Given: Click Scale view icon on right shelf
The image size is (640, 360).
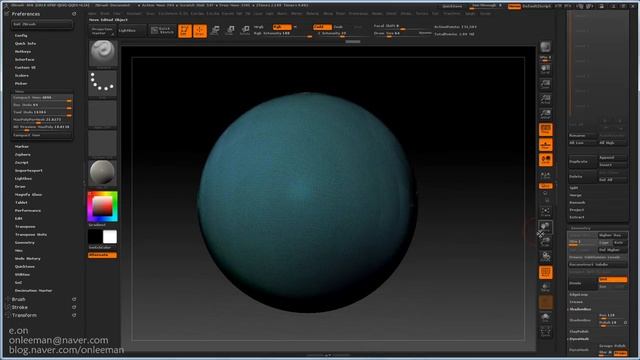Looking at the screenshot, I should 545,242.
